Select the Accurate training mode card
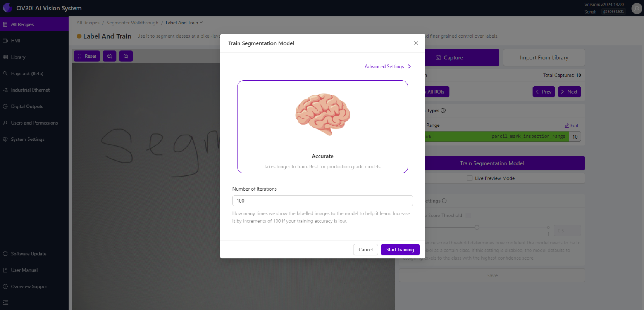This screenshot has width=644, height=310. (x=322, y=127)
